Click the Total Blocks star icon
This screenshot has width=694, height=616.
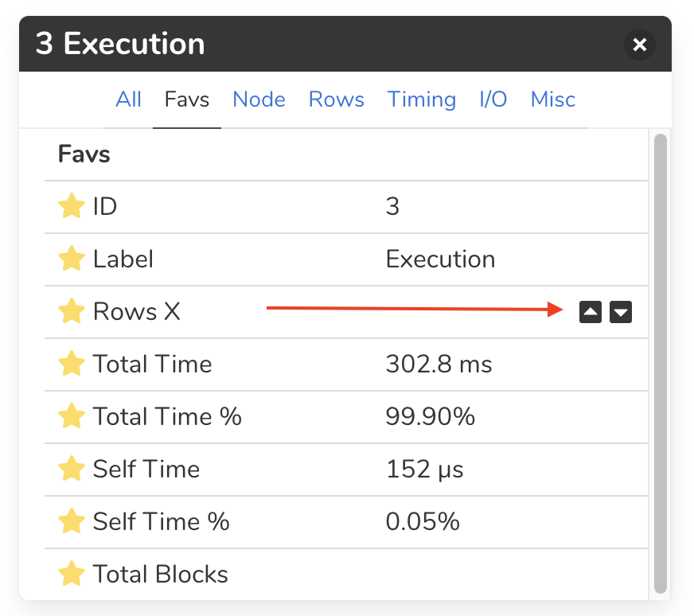click(x=72, y=574)
